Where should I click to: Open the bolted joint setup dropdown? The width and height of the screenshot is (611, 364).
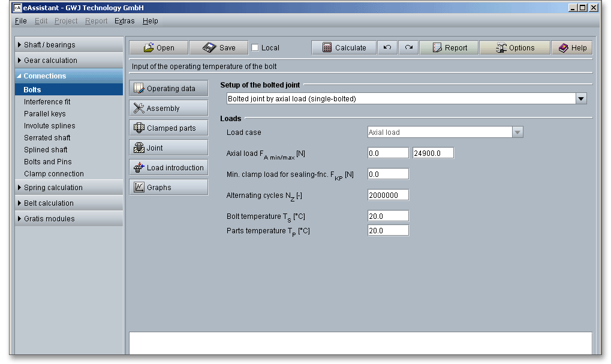coord(580,99)
